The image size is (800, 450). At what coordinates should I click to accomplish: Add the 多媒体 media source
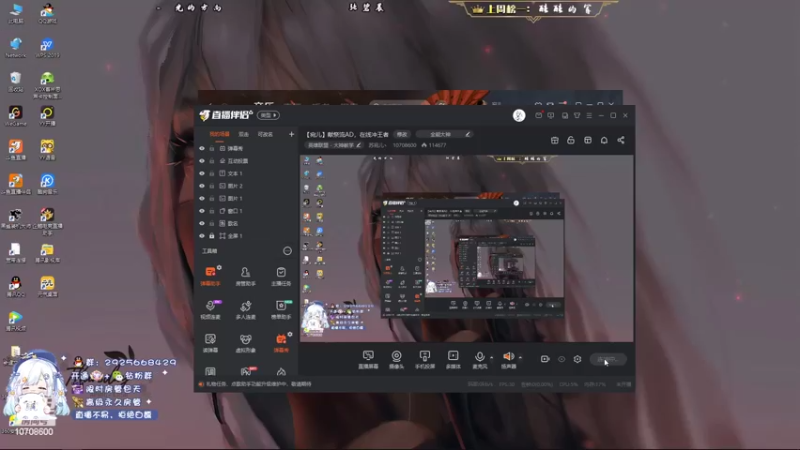click(x=453, y=360)
